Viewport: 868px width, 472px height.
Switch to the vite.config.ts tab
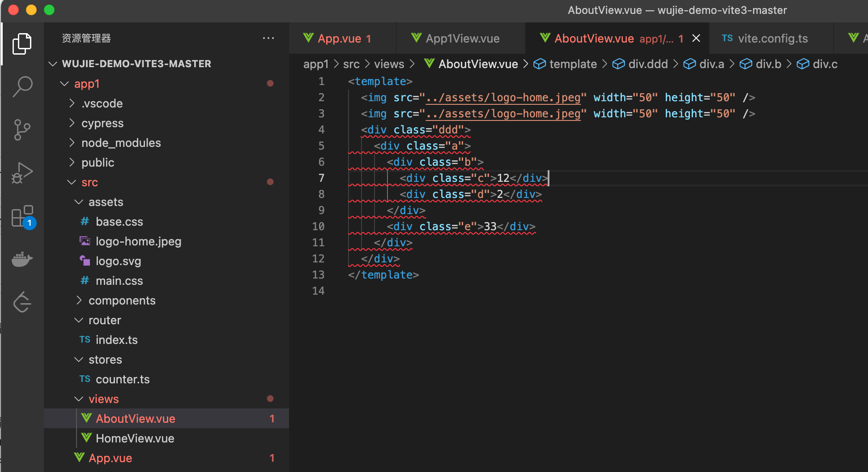772,39
